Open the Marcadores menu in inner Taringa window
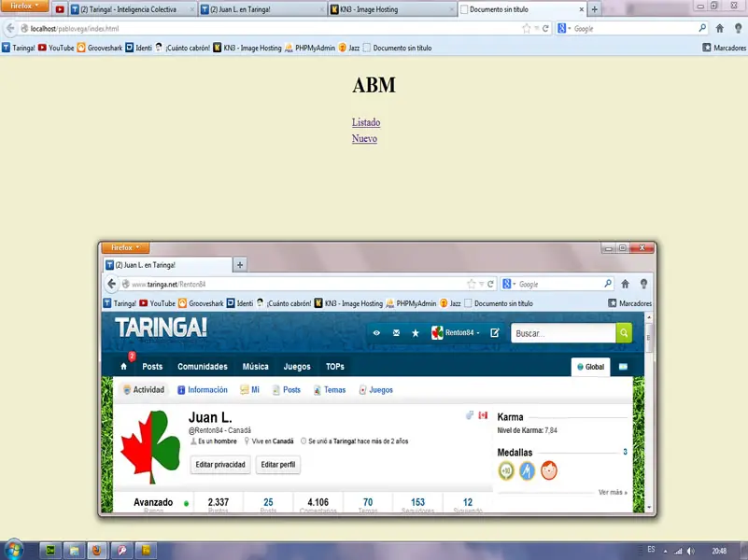The width and height of the screenshot is (748, 560). (x=629, y=303)
